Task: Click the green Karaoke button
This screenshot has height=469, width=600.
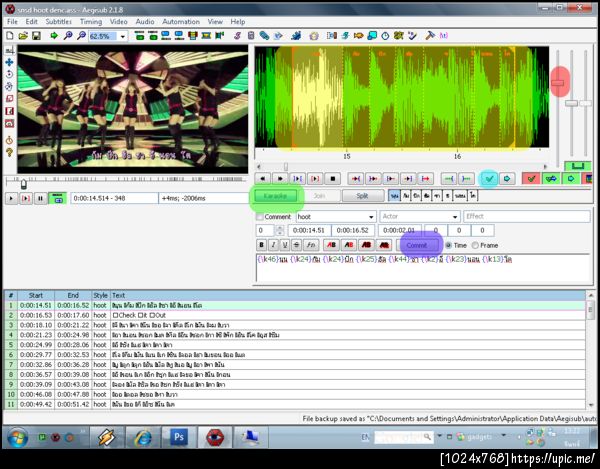Action: click(276, 196)
